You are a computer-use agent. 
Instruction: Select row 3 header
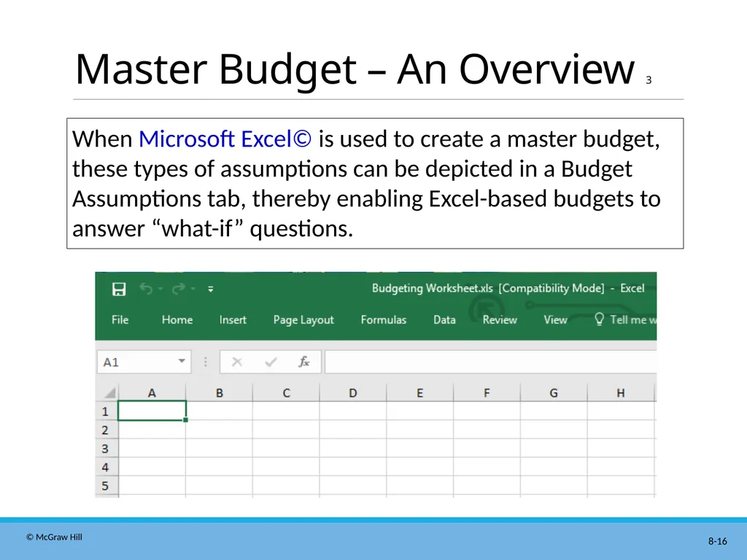pos(106,448)
